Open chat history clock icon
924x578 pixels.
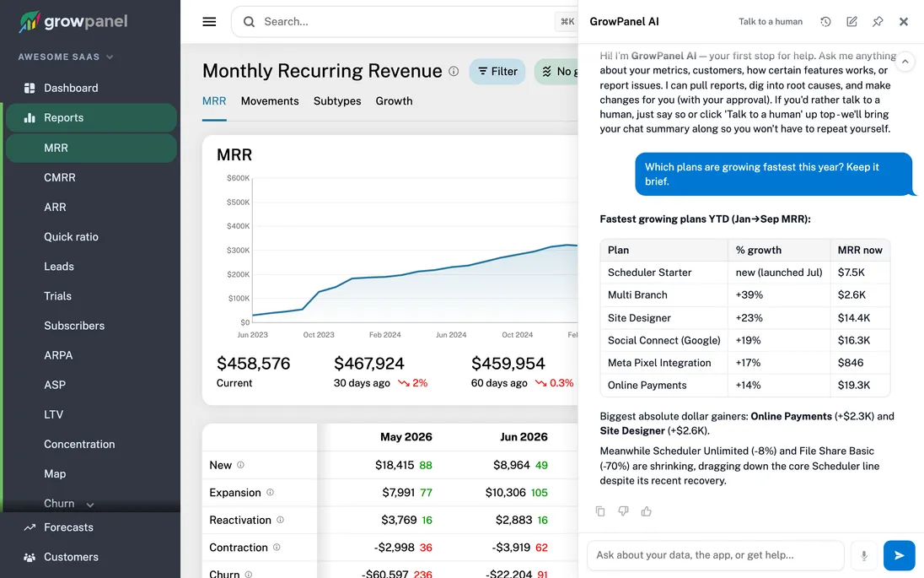point(825,22)
